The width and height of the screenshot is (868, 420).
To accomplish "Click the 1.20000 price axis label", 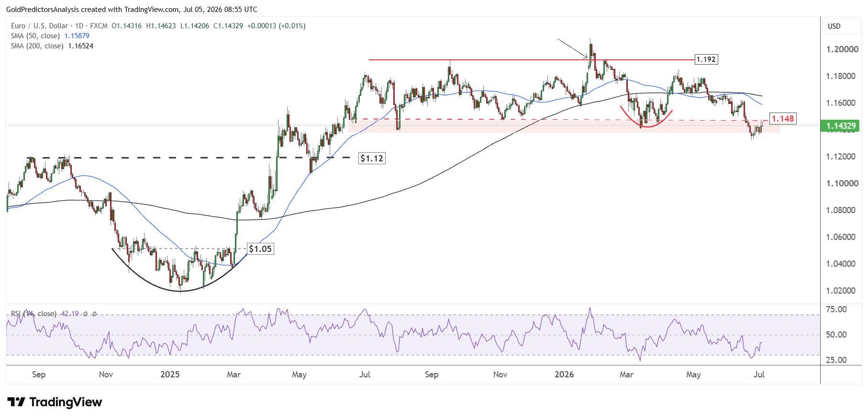I will click(x=842, y=49).
